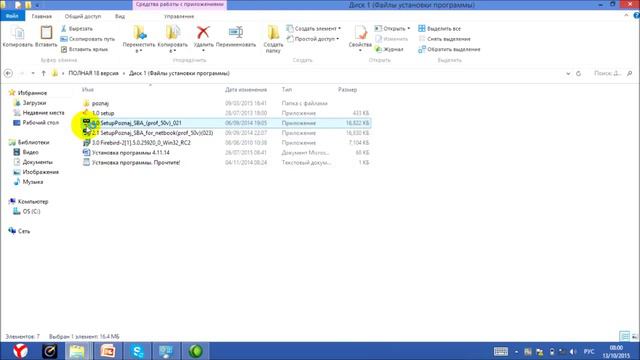Screen dimensions: 640x360
Task: Click Компьютер in navigation pane
Action: (x=33, y=202)
